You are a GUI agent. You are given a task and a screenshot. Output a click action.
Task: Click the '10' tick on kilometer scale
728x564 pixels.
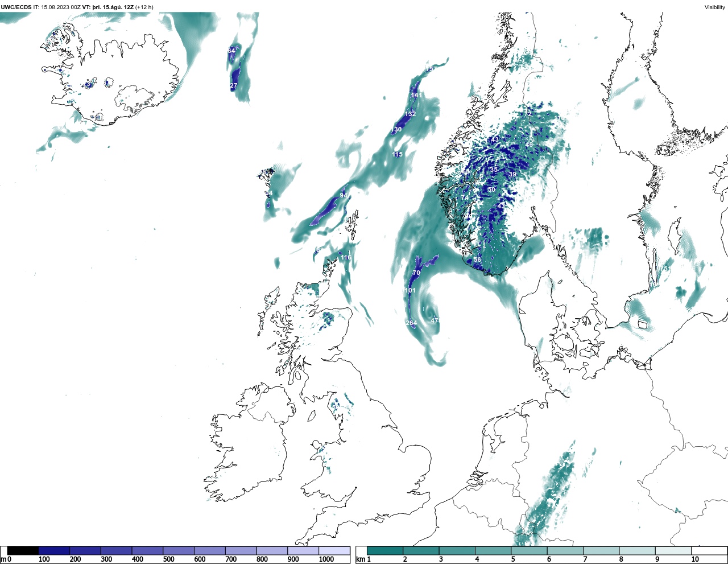pyautogui.click(x=695, y=559)
